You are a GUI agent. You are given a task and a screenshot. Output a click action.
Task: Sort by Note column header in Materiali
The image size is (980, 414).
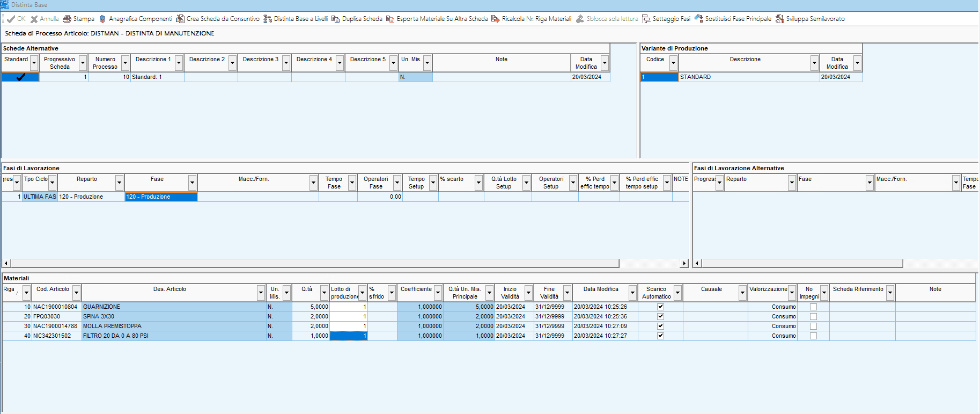point(935,293)
